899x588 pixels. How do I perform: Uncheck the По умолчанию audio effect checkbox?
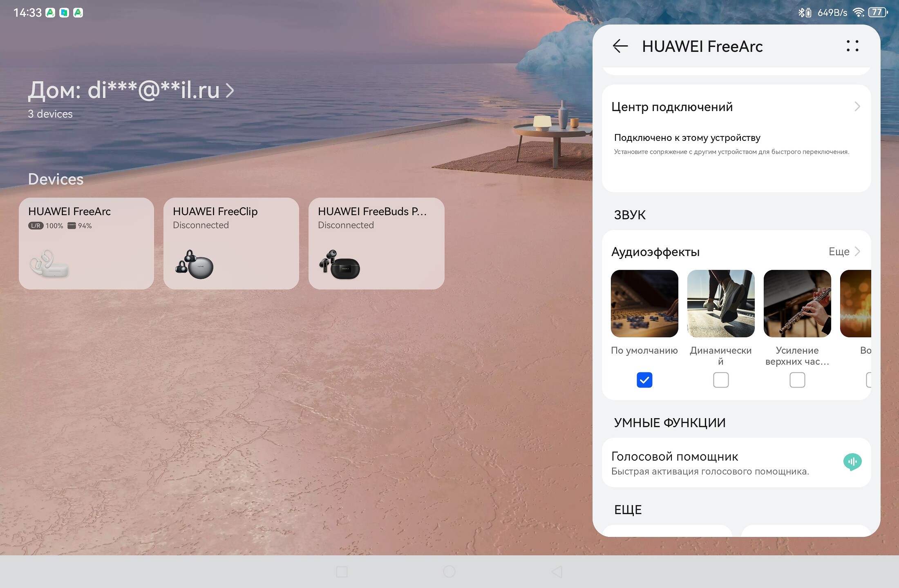(644, 380)
